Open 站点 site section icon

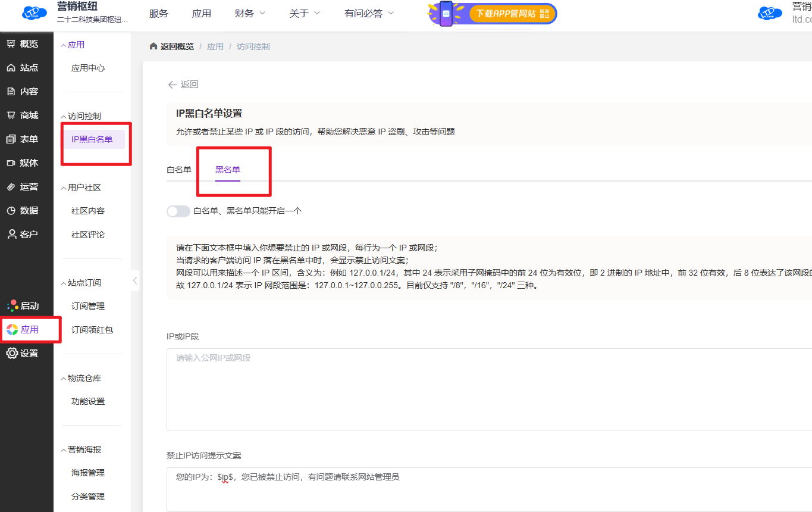[11, 68]
